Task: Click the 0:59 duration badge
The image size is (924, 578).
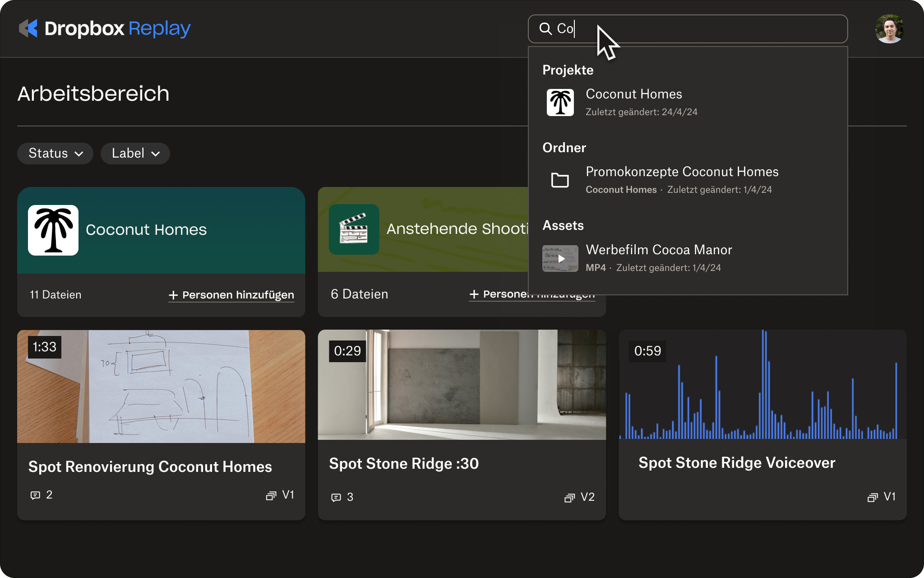Action: pos(647,351)
